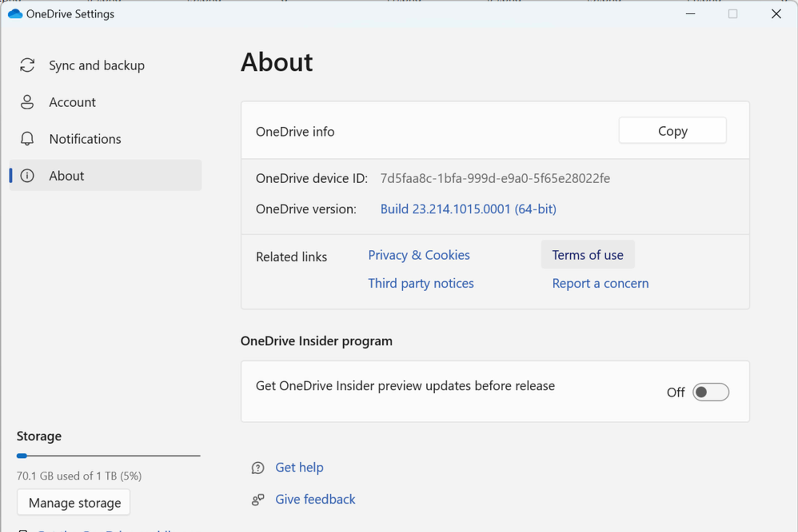Click Report a concern link
Viewport: 798px width, 532px height.
[601, 283]
